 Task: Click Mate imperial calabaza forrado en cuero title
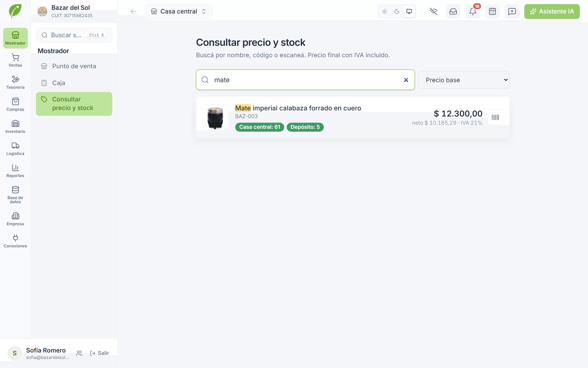[298, 108]
